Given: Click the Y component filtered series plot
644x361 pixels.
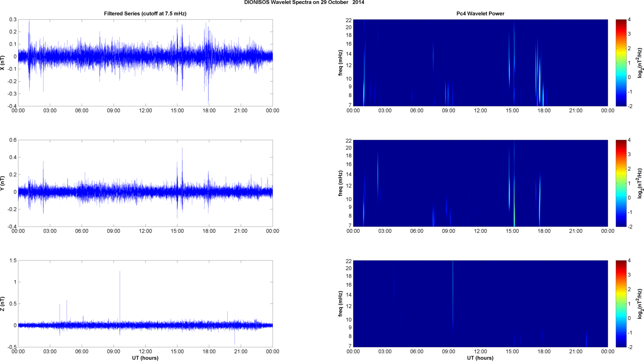Looking at the screenshot, I should click(x=145, y=183).
